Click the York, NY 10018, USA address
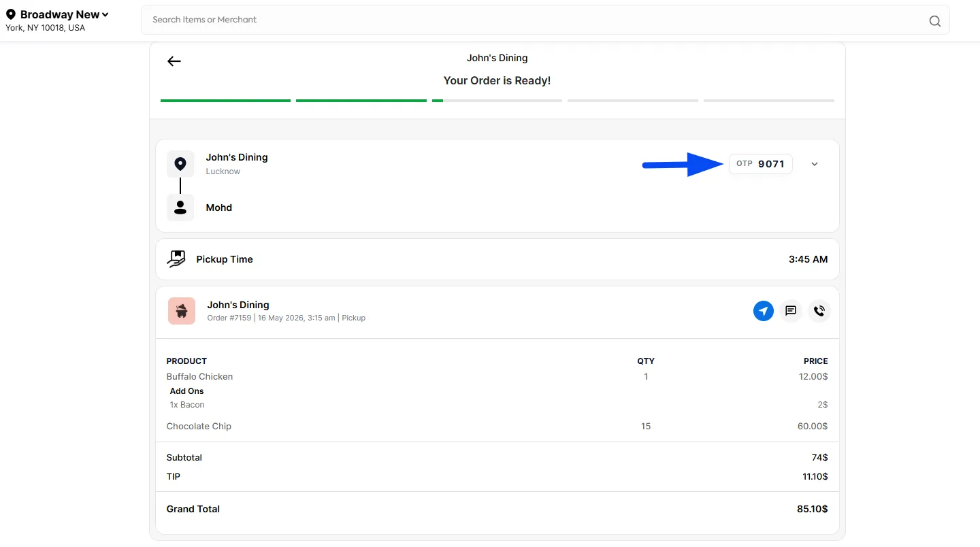Screen dimensions: 980x547 46,28
